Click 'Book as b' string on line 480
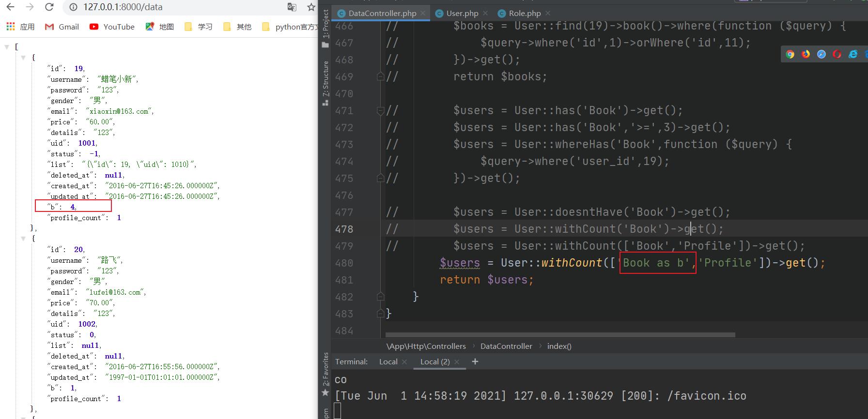 pyautogui.click(x=657, y=263)
